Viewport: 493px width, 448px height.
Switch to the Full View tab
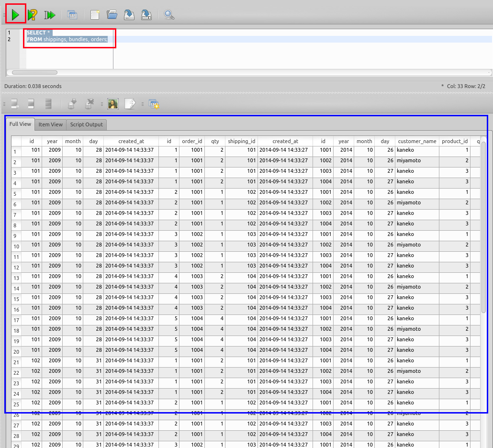(x=20, y=124)
